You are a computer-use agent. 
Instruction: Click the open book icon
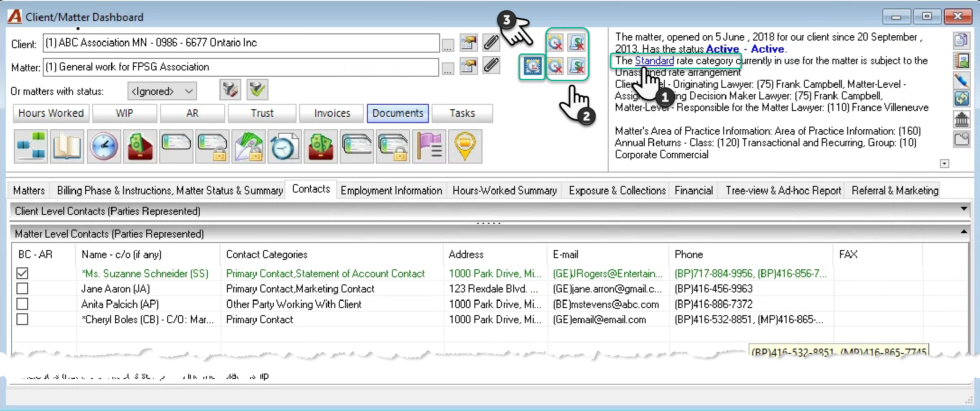tap(67, 146)
